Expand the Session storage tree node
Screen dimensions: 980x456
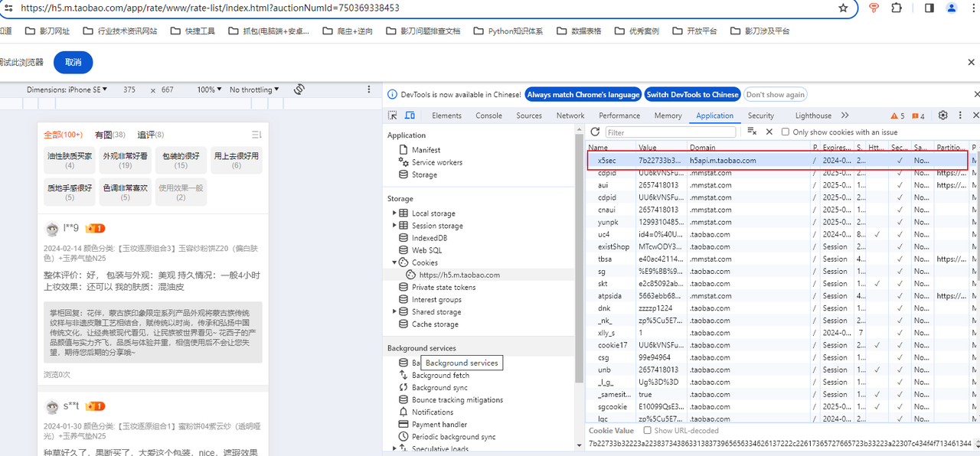[x=394, y=226]
